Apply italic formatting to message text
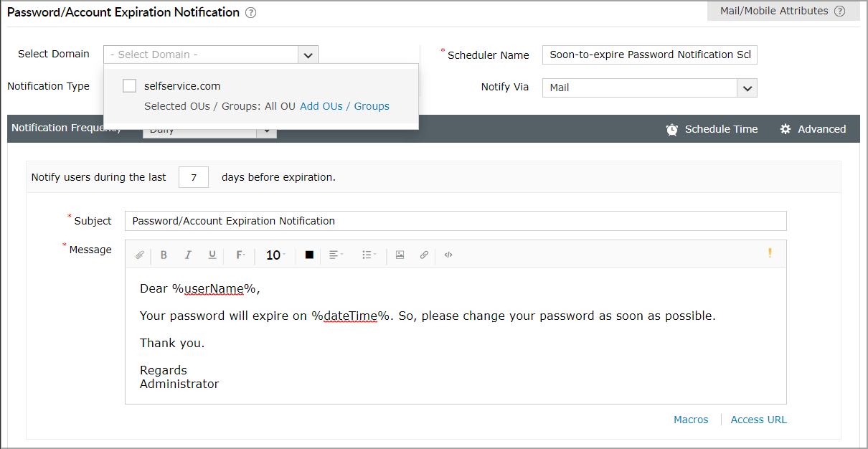868x449 pixels. [188, 255]
